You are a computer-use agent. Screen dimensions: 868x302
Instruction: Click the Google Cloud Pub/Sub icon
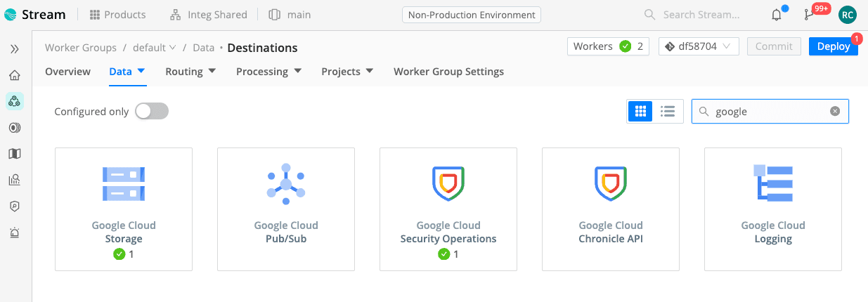286,184
